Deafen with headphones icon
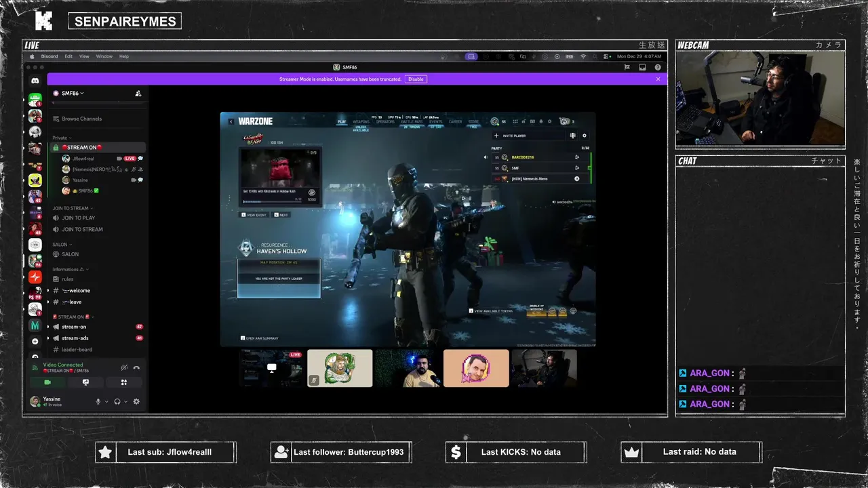 (117, 401)
